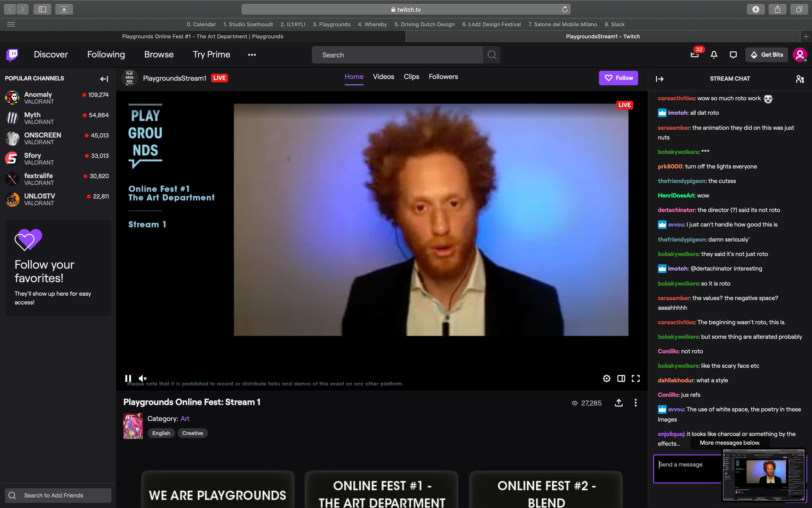The height and width of the screenshot is (508, 812).
Task: Click the search magnifier button
Action: point(492,55)
